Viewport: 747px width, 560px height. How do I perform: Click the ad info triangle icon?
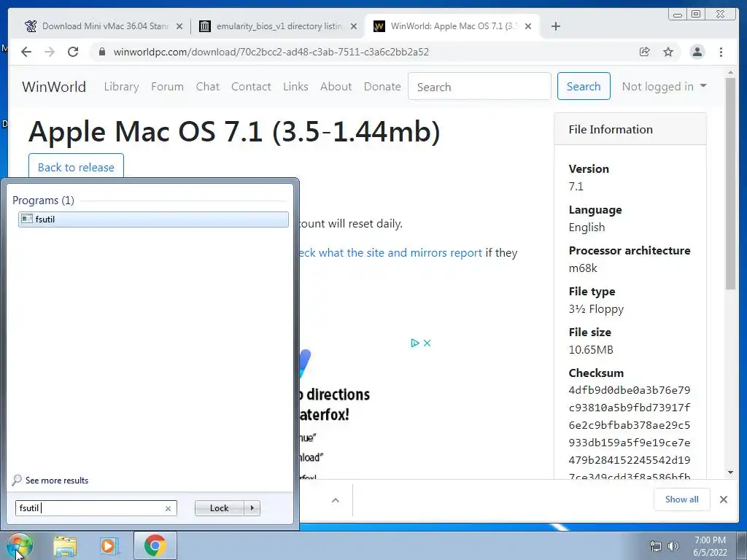(x=414, y=343)
